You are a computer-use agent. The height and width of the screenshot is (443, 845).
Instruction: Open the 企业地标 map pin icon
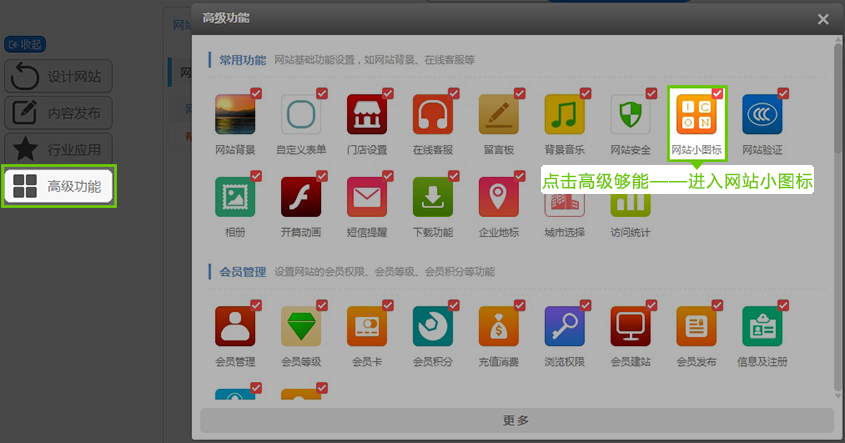click(499, 198)
